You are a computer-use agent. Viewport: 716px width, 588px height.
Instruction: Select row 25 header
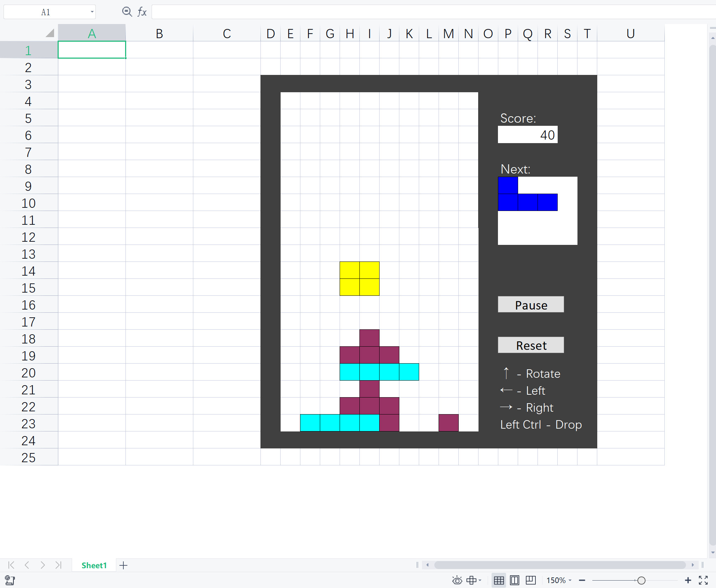pos(29,457)
